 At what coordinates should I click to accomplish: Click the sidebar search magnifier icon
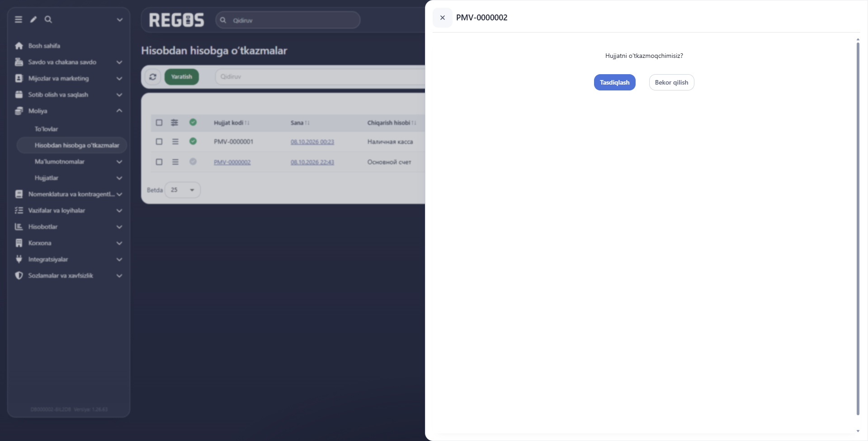[x=48, y=19]
